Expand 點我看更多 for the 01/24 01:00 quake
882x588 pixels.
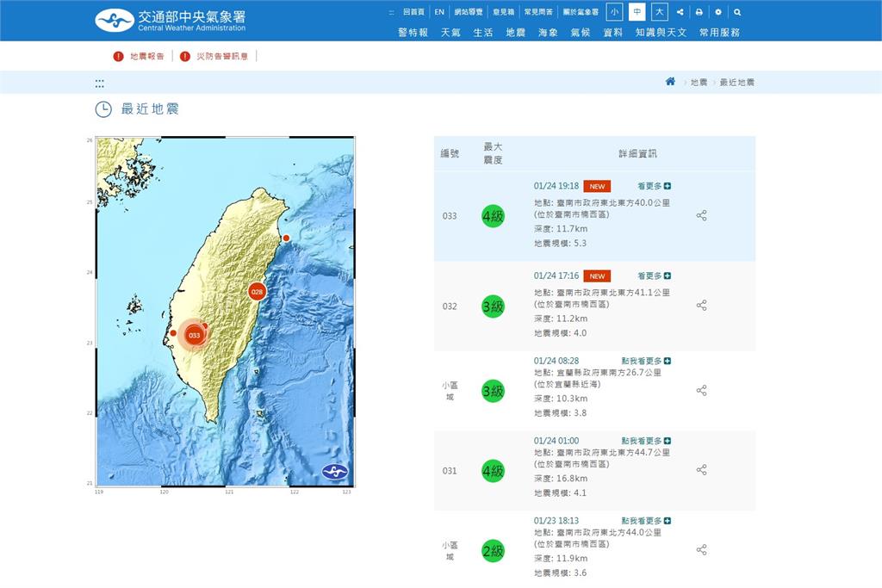pyautogui.click(x=646, y=441)
